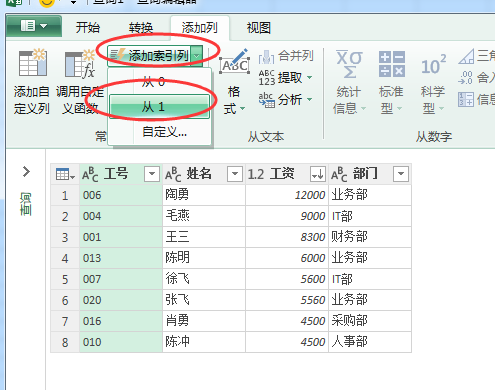This screenshot has height=390, width=495.
Task: Open Scientific (科学型) tool
Action: click(433, 83)
